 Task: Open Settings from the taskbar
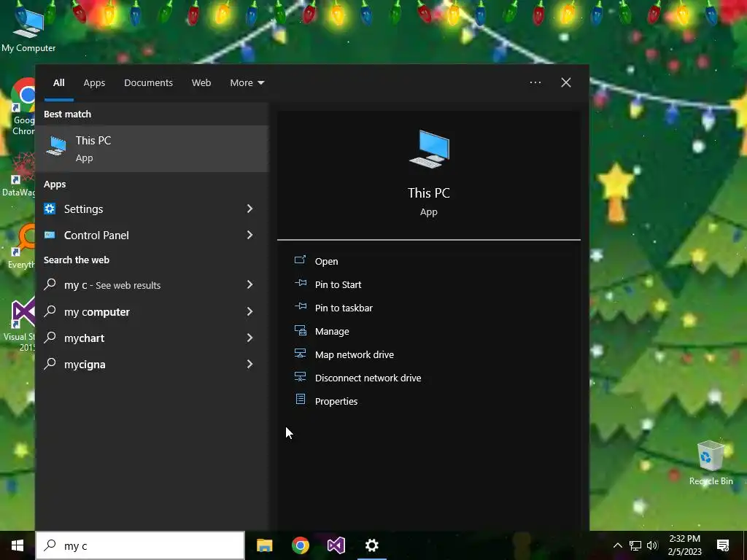click(x=371, y=545)
